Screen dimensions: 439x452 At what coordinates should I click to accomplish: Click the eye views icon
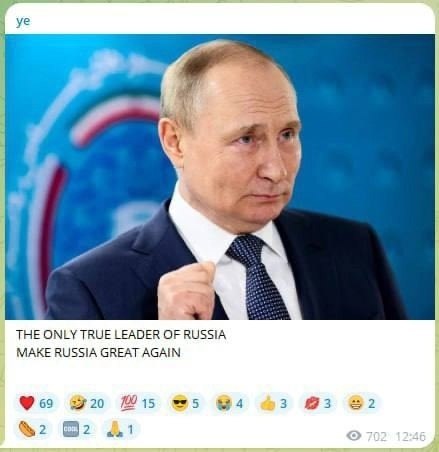[x=354, y=435]
